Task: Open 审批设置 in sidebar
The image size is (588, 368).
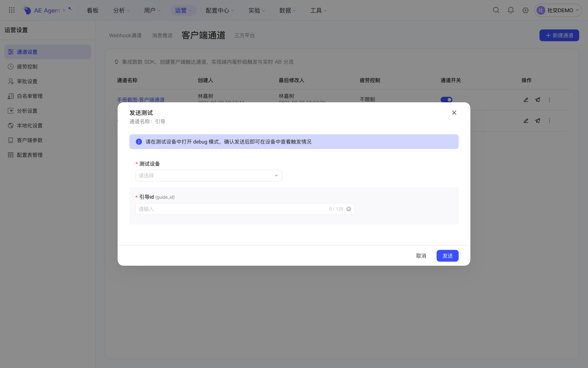Action: tap(48, 81)
